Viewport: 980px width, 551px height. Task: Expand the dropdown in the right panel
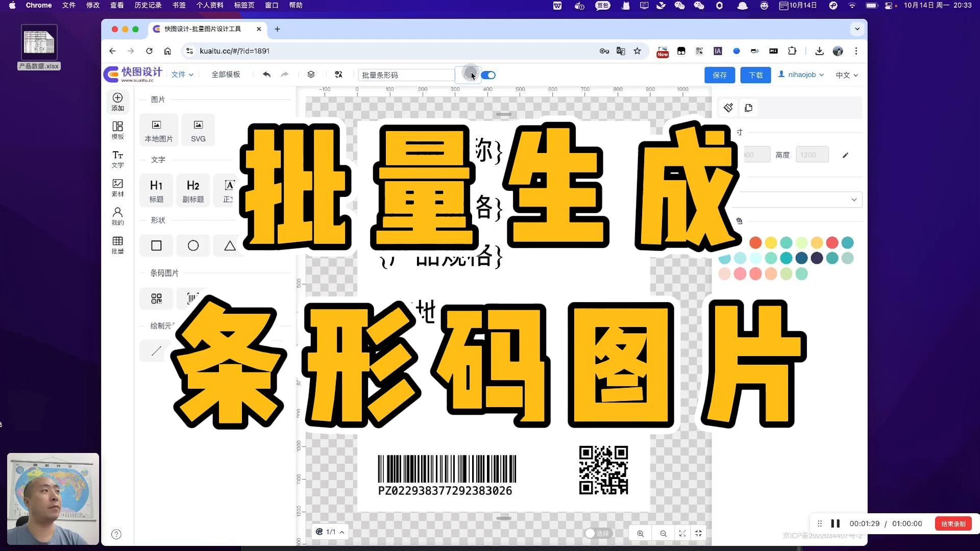click(x=853, y=199)
